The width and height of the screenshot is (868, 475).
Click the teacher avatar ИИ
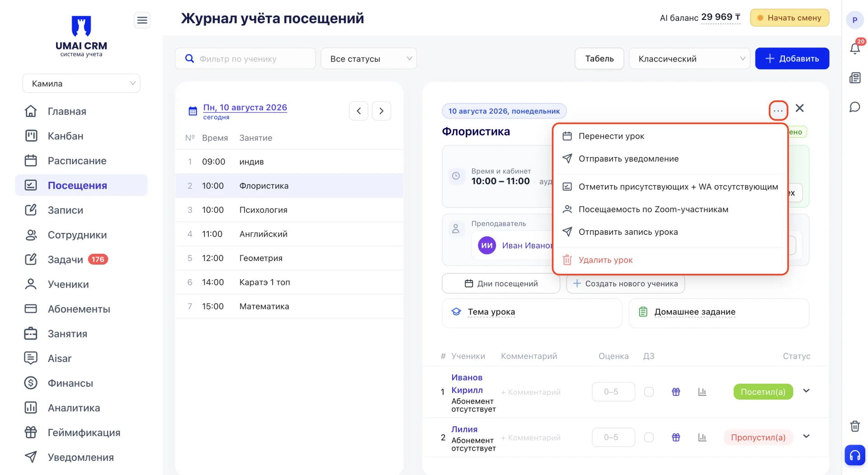[x=487, y=245]
